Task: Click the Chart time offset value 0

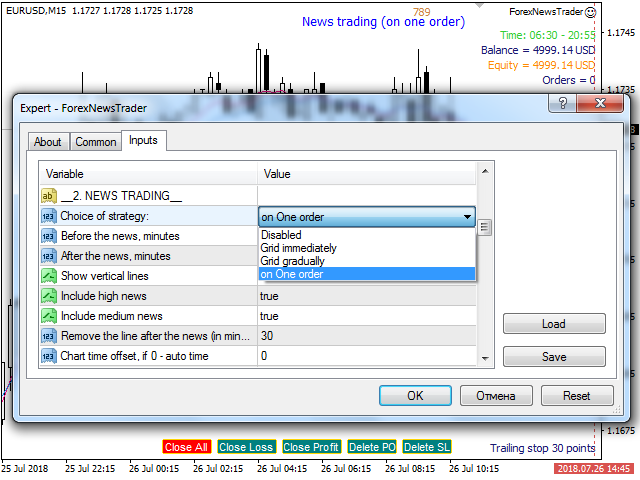Action: [367, 356]
